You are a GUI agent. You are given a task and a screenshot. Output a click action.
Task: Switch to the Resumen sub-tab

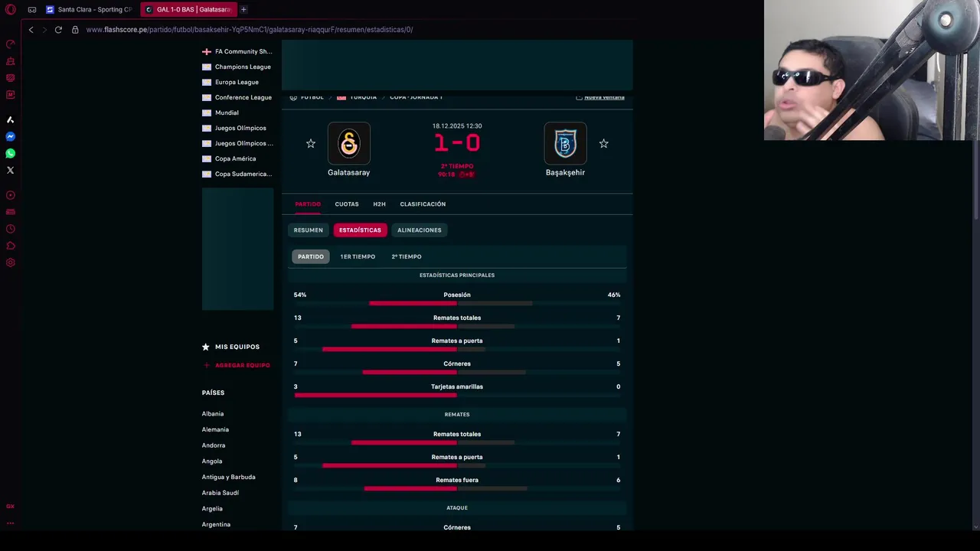tap(309, 230)
